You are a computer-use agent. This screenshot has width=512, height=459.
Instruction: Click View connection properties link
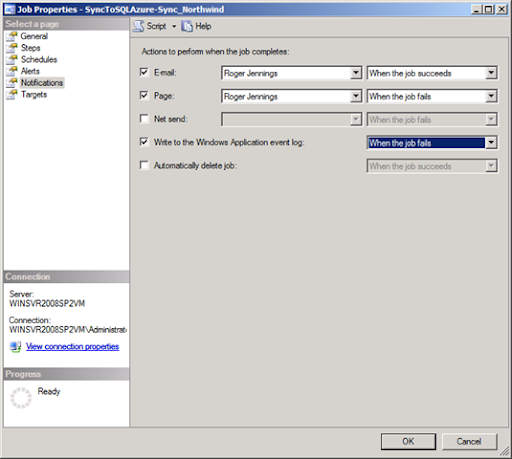point(72,347)
